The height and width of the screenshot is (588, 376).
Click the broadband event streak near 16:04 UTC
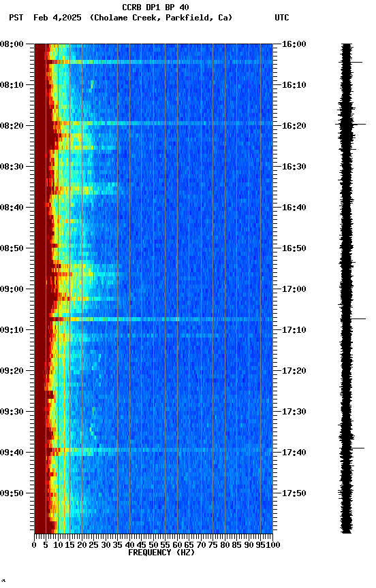tap(153, 62)
